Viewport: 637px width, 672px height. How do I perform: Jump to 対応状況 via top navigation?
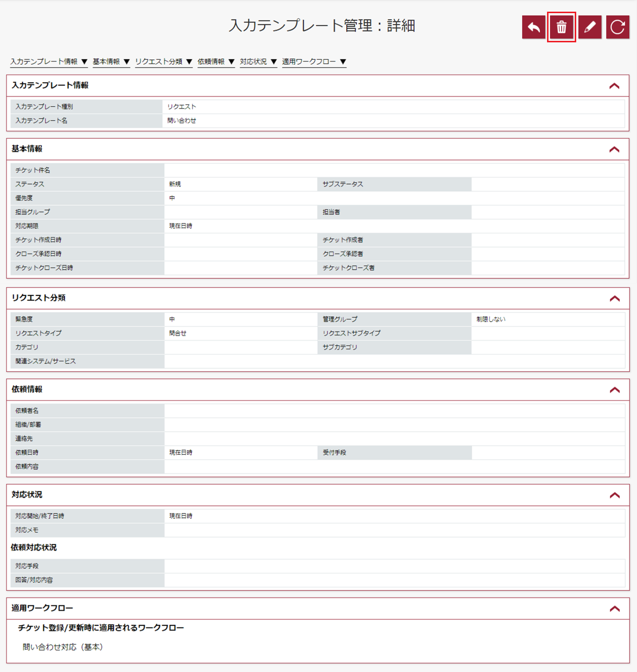[258, 61]
